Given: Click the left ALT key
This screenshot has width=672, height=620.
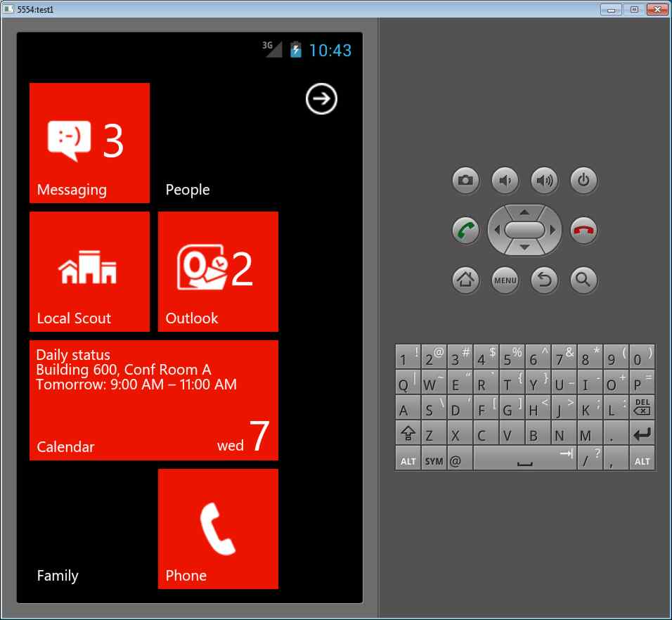Looking at the screenshot, I should pos(408,458).
